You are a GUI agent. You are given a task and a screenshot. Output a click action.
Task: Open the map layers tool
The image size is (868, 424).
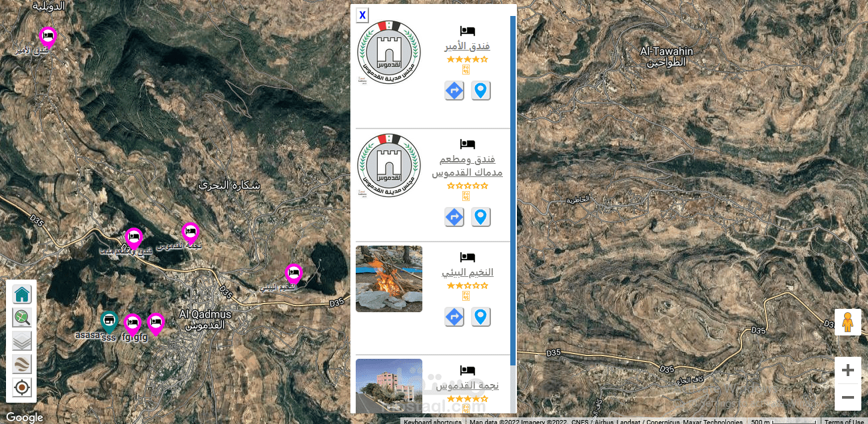coord(22,341)
